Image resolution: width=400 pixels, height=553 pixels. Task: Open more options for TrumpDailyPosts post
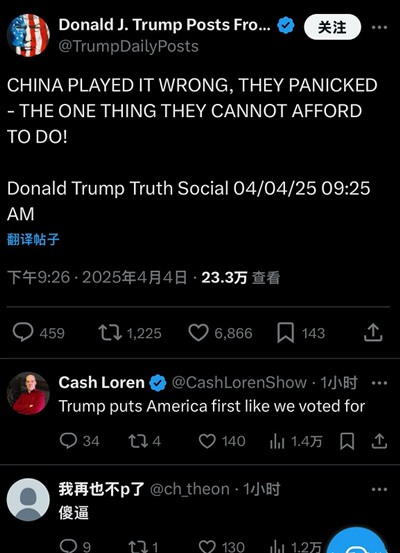click(x=380, y=27)
